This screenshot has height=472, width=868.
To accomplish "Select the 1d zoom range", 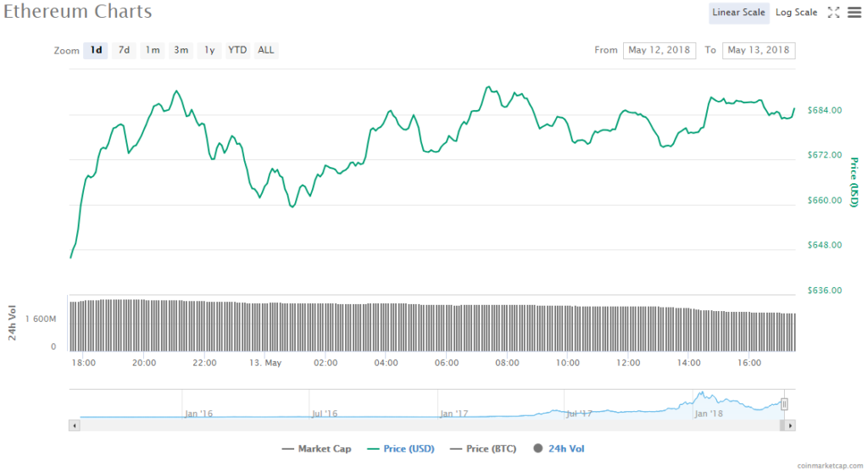I will 96,50.
